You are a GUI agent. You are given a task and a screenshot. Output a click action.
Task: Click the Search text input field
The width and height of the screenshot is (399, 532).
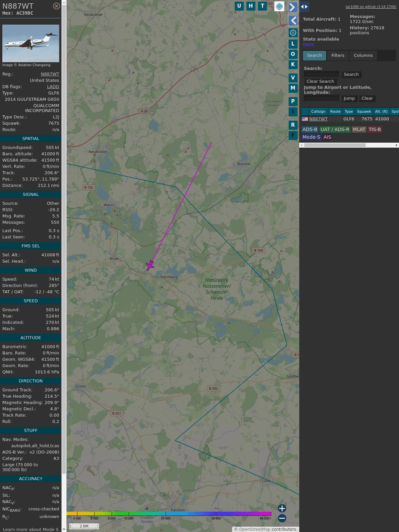[x=322, y=74]
